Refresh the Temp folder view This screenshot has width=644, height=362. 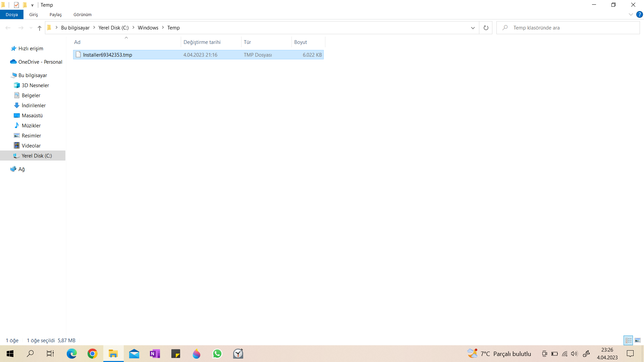tap(486, 28)
